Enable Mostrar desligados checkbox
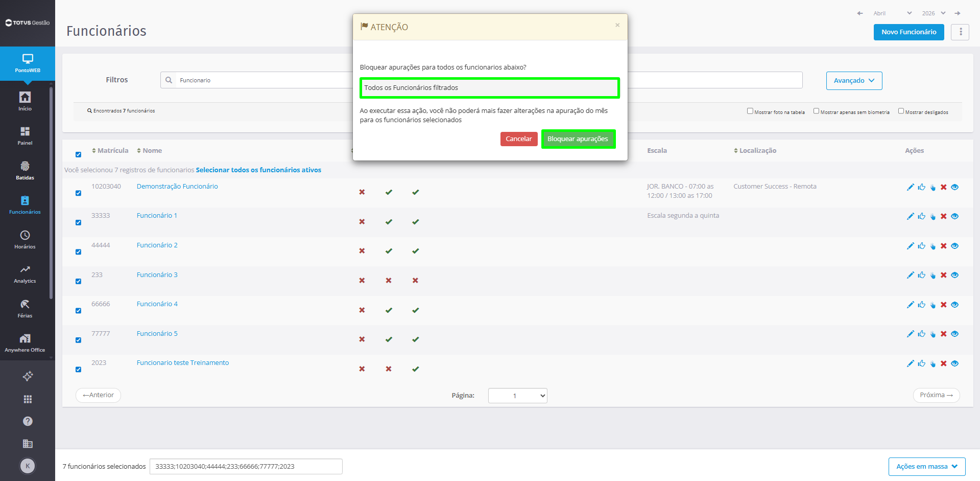This screenshot has width=980, height=481. coord(901,111)
